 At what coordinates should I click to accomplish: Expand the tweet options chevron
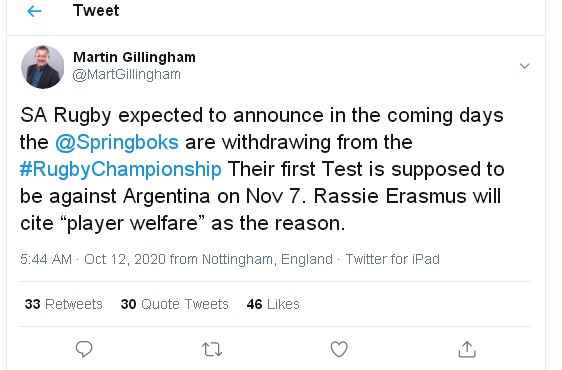click(x=525, y=66)
